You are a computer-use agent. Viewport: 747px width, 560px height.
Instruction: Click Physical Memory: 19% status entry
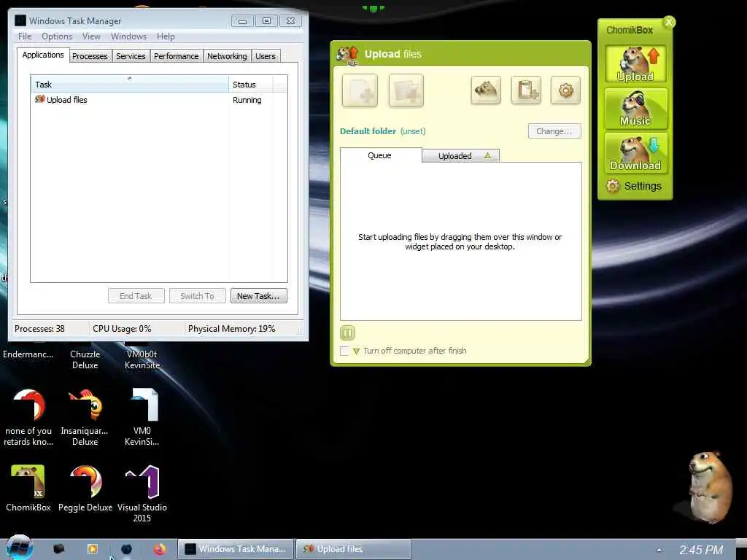(231, 329)
